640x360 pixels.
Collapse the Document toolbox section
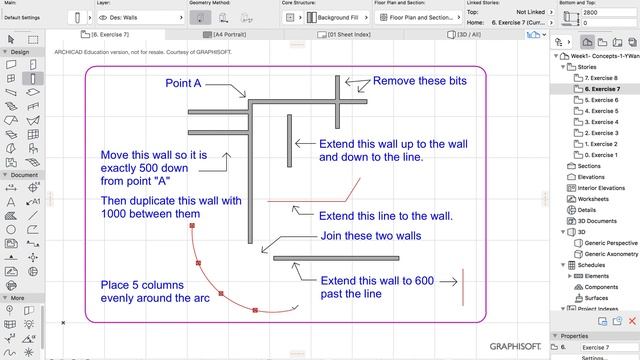click(x=5, y=175)
